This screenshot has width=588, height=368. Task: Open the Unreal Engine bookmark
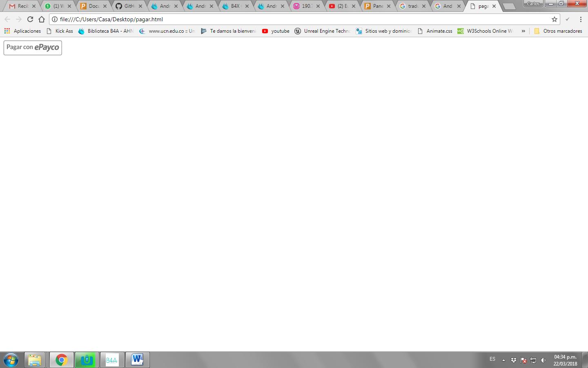[x=323, y=31]
